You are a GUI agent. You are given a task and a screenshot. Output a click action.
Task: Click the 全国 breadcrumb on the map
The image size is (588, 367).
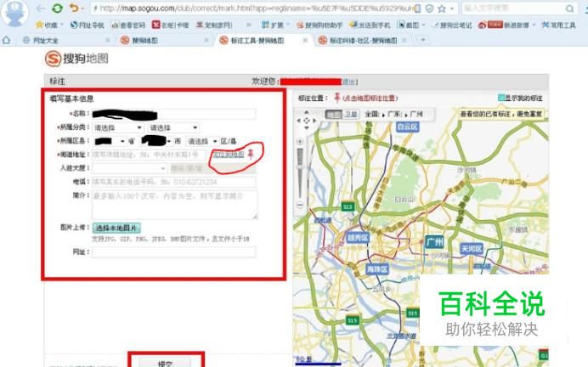click(x=372, y=114)
